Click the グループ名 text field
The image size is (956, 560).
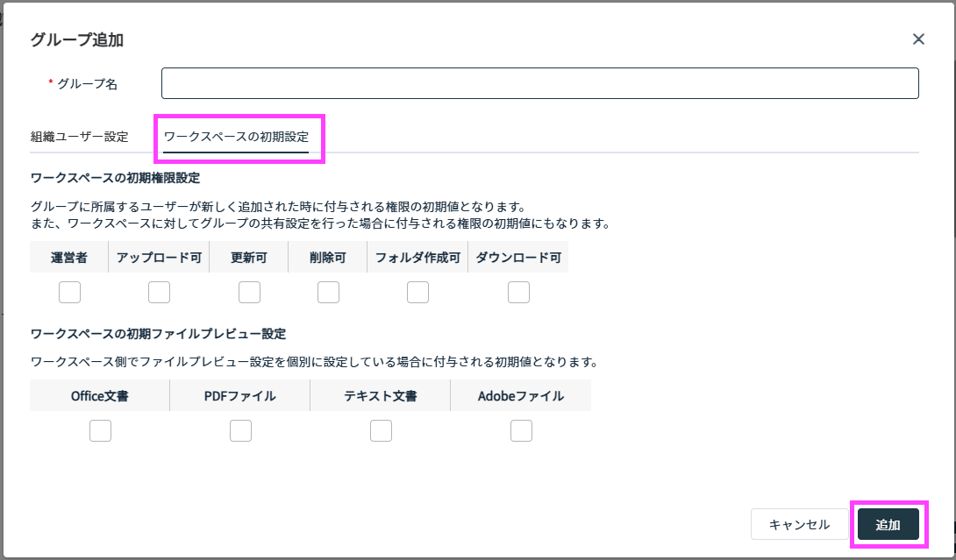(x=539, y=83)
